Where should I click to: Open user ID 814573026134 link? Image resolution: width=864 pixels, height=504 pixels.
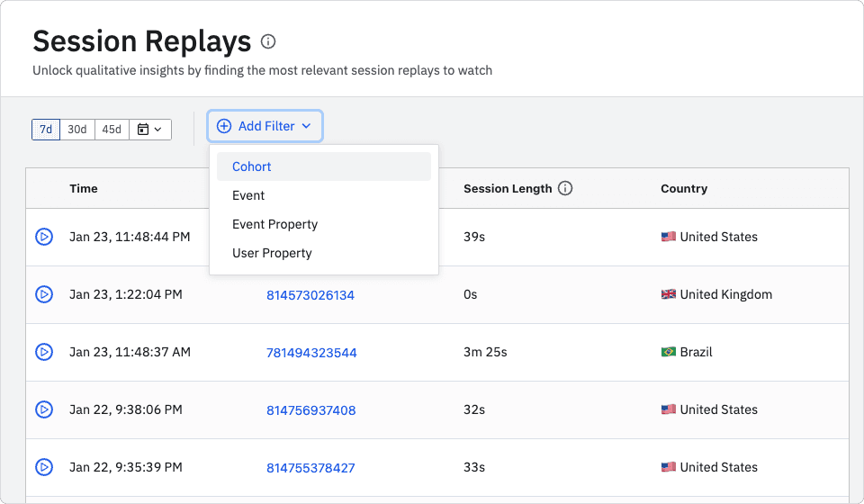pos(310,295)
